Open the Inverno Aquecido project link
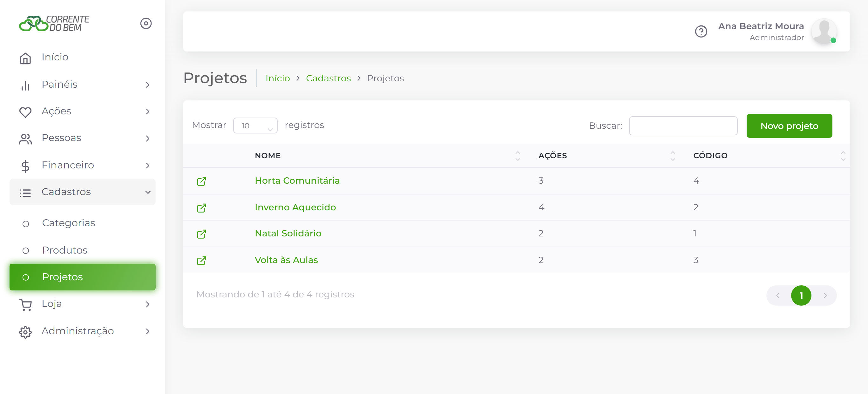The image size is (868, 394). (x=295, y=207)
